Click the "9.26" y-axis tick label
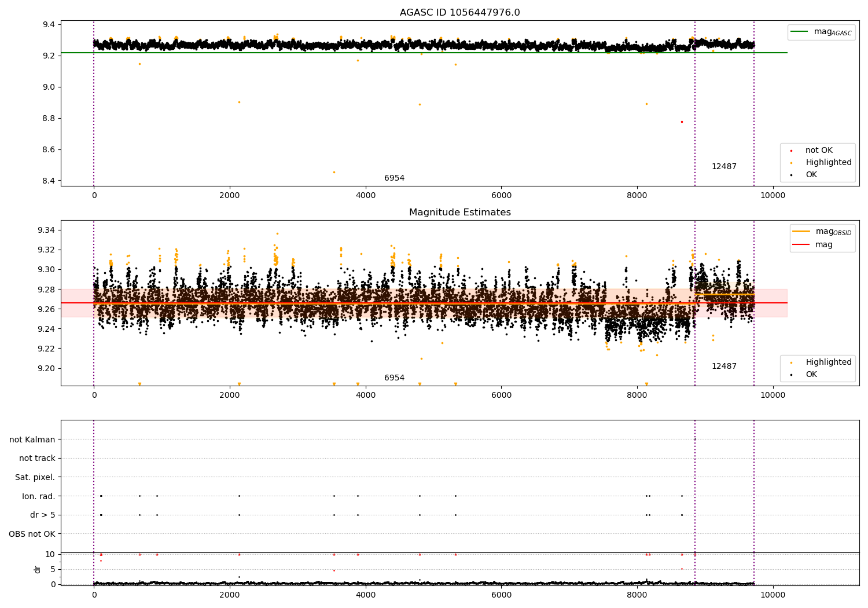Screen dimensions: 868x608 [x=46, y=309]
